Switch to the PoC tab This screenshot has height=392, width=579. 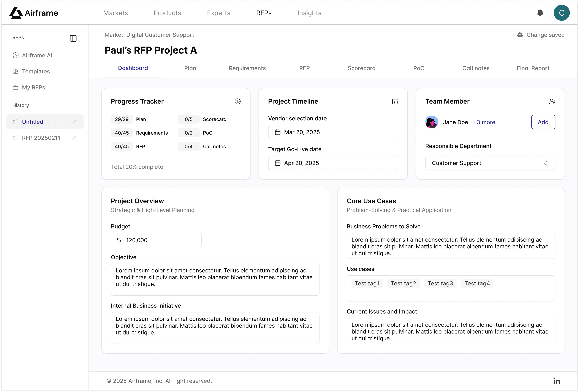tap(419, 68)
